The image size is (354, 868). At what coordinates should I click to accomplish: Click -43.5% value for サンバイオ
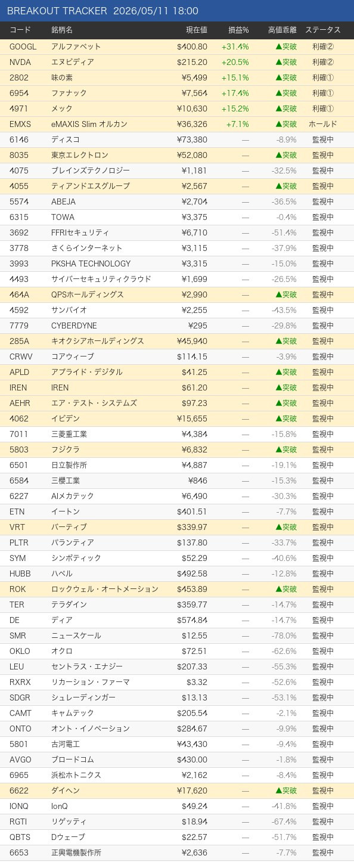click(284, 310)
